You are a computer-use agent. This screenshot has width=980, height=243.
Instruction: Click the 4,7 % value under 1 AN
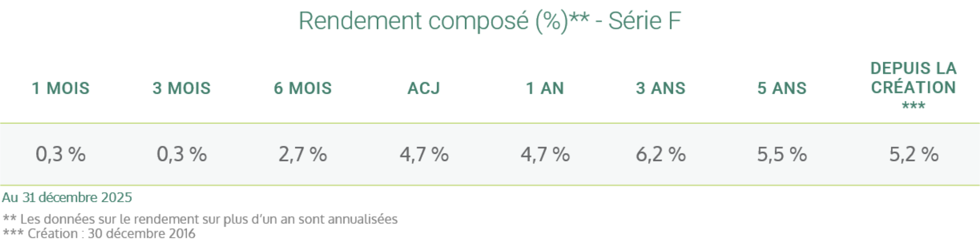tap(545, 154)
